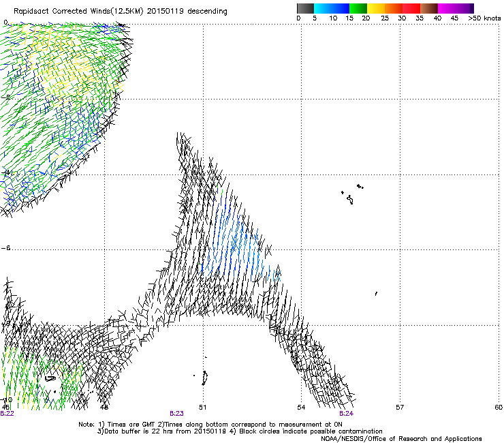Click the island group outline right of 54 longitude

pyautogui.click(x=352, y=194)
